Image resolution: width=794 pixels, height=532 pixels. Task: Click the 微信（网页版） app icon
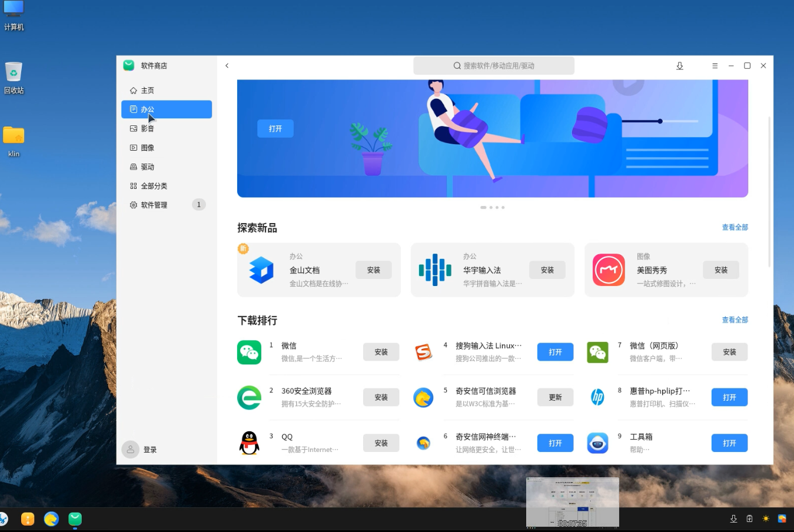tap(597, 352)
